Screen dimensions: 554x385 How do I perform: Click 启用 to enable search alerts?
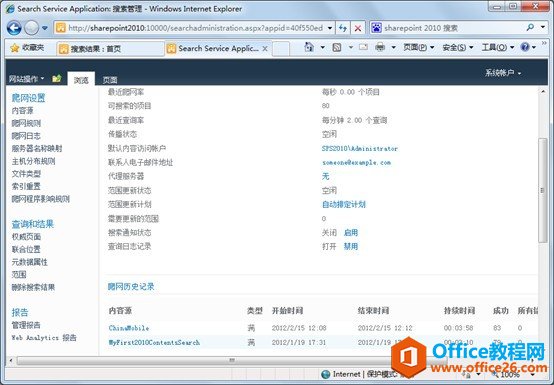[x=351, y=233]
